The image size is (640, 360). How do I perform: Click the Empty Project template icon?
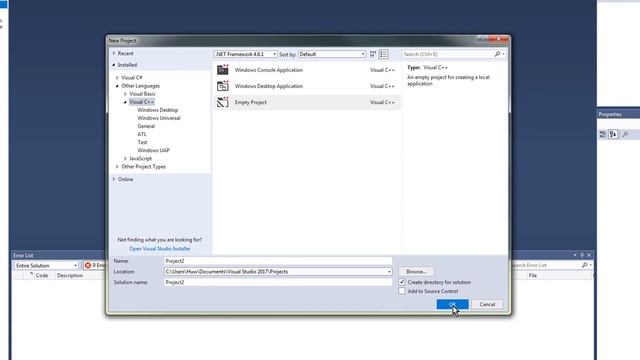click(x=223, y=102)
